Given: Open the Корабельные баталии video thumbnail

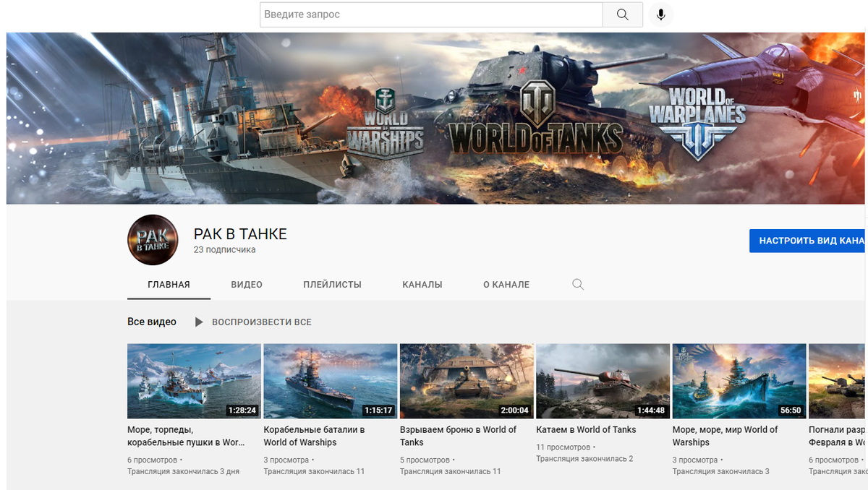Looking at the screenshot, I should click(330, 382).
